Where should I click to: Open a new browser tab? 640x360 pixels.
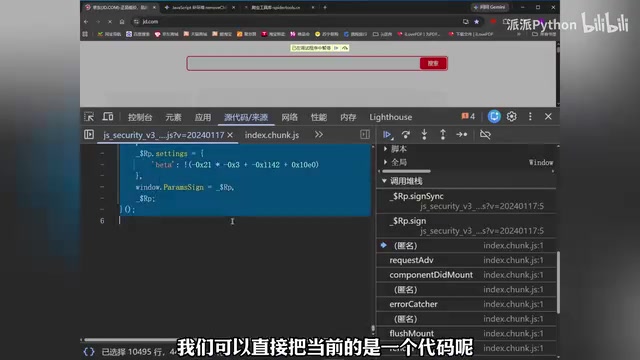tap(325, 7)
